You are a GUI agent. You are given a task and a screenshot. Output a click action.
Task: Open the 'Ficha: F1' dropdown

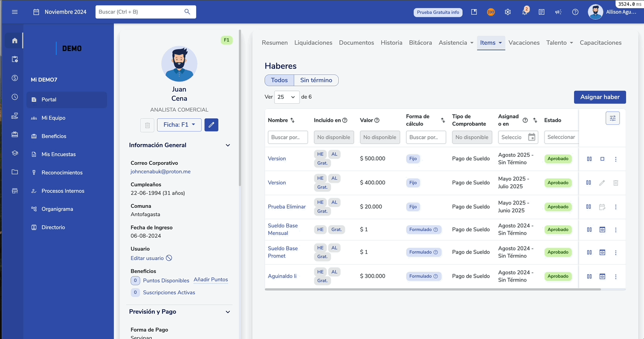pos(179,125)
